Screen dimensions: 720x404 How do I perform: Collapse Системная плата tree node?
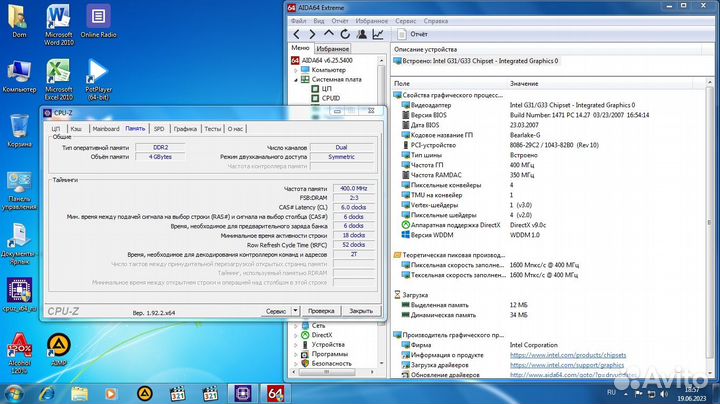pos(296,80)
